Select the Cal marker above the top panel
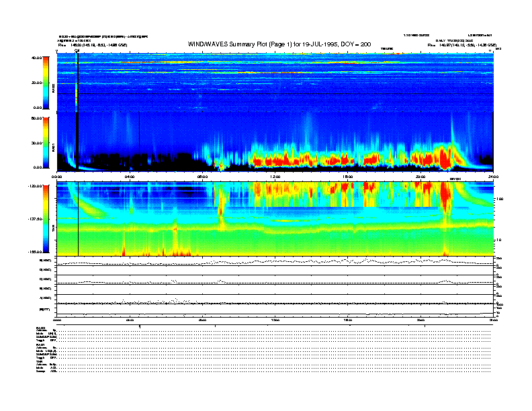Image resolution: width=532 pixels, height=411 pixels. click(77, 50)
